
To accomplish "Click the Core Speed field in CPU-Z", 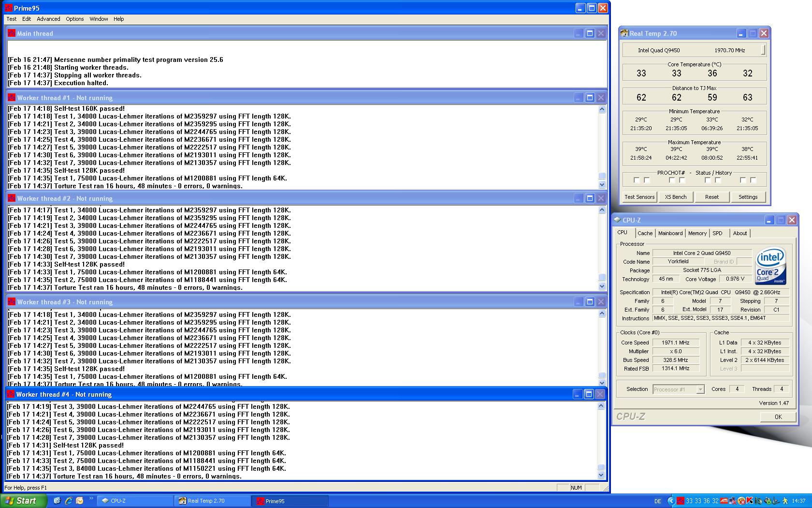I will click(675, 343).
